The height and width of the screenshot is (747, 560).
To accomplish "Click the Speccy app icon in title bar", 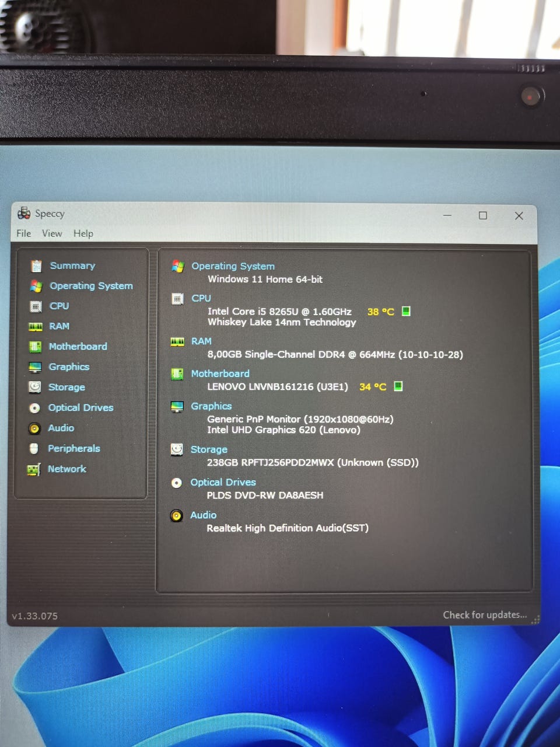I will click(24, 213).
